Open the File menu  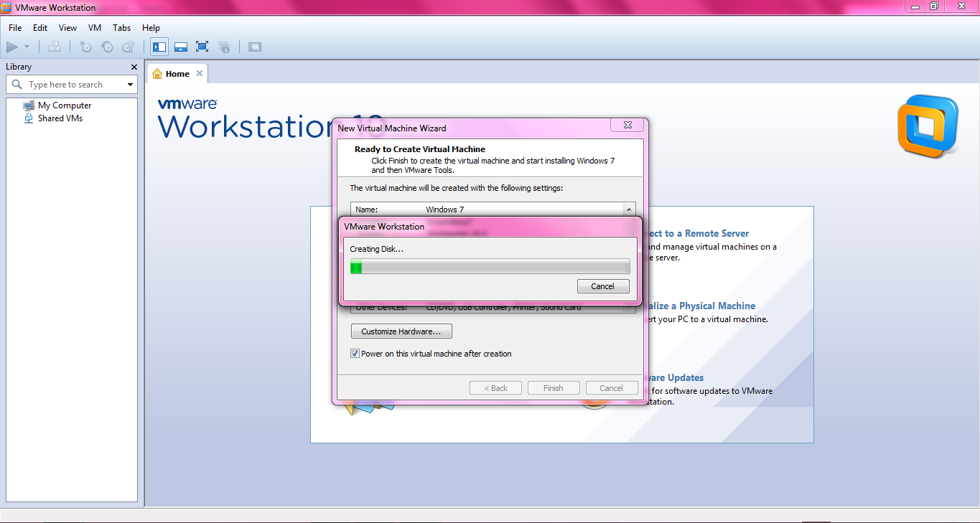click(15, 28)
